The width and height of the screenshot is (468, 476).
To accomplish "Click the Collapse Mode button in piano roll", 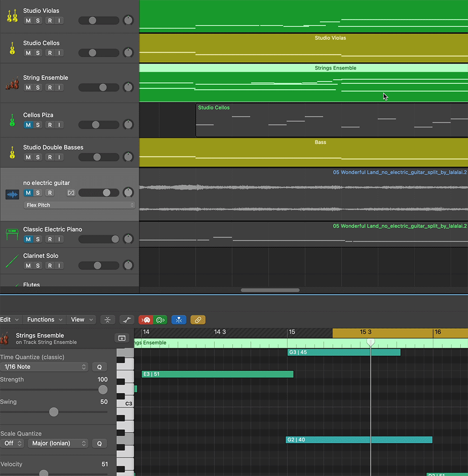I will tap(108, 320).
